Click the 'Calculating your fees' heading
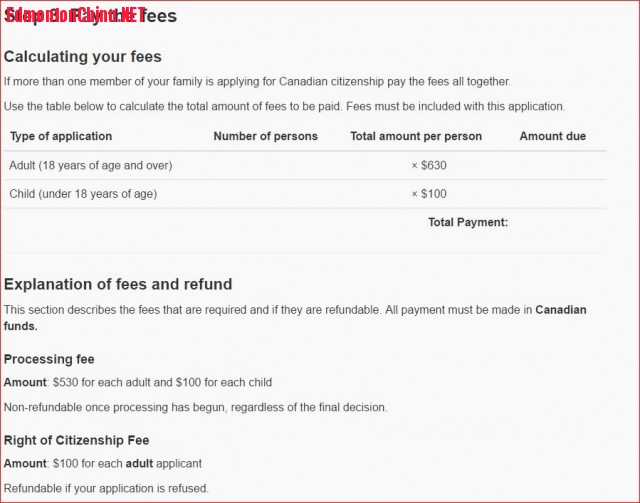 [83, 56]
